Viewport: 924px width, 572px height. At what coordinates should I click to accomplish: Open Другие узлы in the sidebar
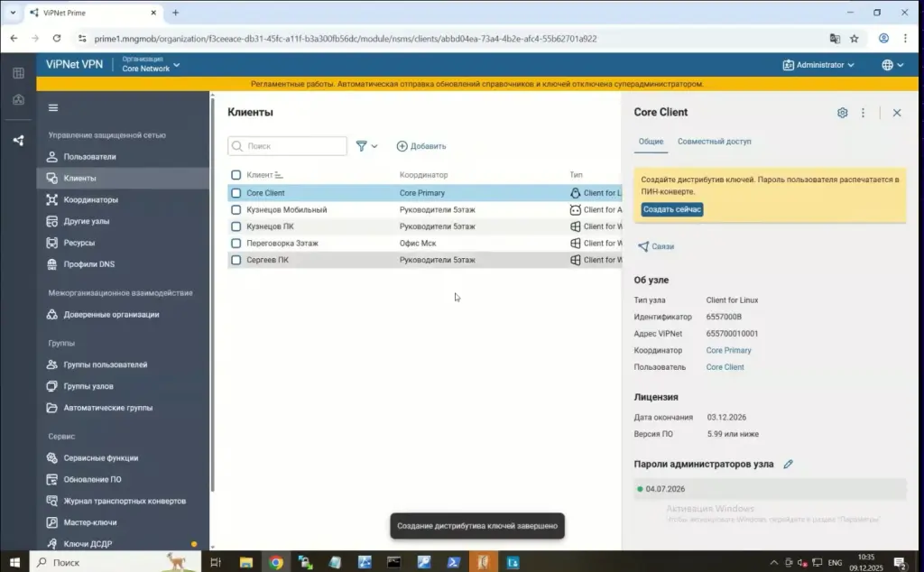pyautogui.click(x=86, y=222)
